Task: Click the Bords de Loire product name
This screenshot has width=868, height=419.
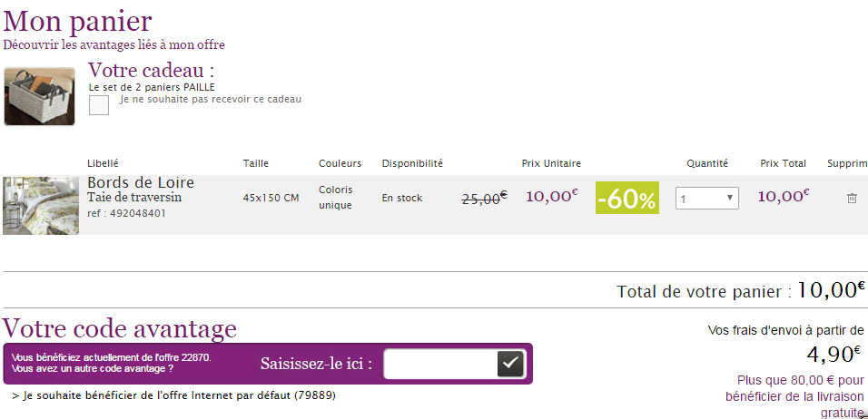Action: (141, 183)
